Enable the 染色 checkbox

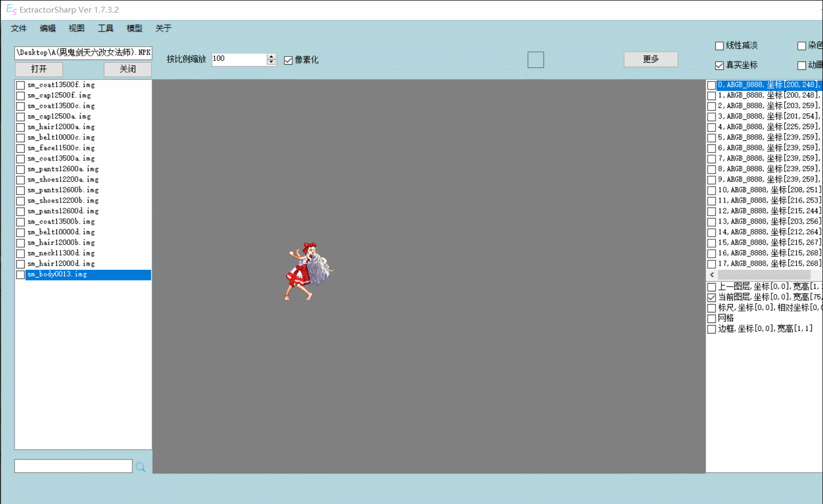click(x=801, y=46)
